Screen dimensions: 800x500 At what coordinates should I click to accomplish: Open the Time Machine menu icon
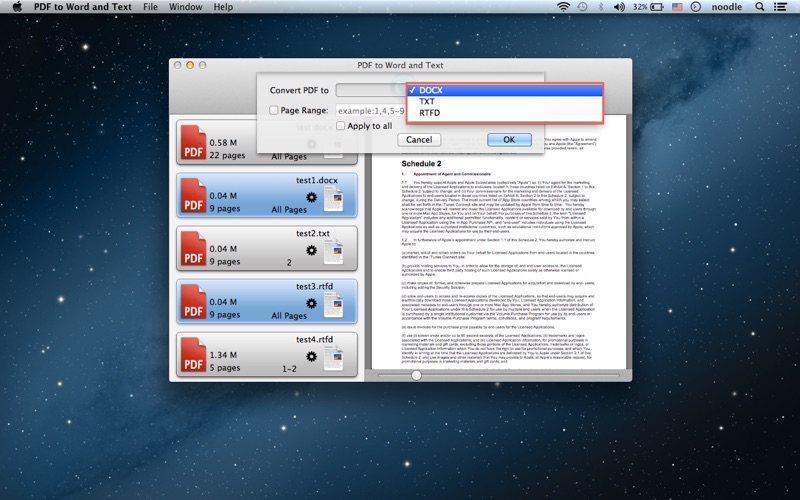pyautogui.click(x=582, y=7)
